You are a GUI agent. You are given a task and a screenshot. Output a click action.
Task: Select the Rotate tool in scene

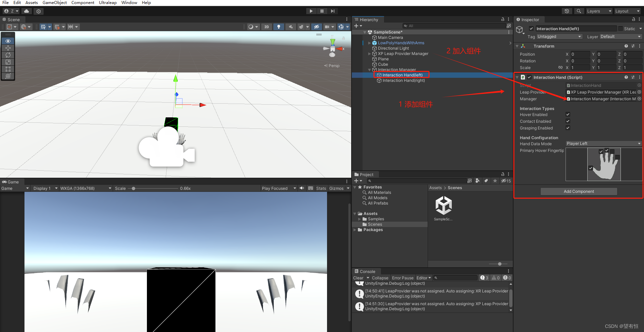click(x=8, y=55)
